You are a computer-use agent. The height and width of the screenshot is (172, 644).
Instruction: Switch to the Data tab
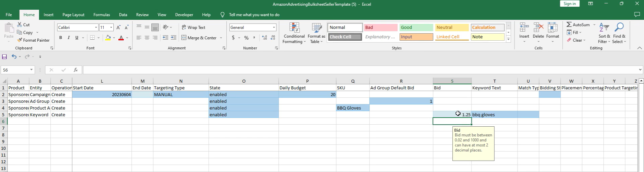123,14
